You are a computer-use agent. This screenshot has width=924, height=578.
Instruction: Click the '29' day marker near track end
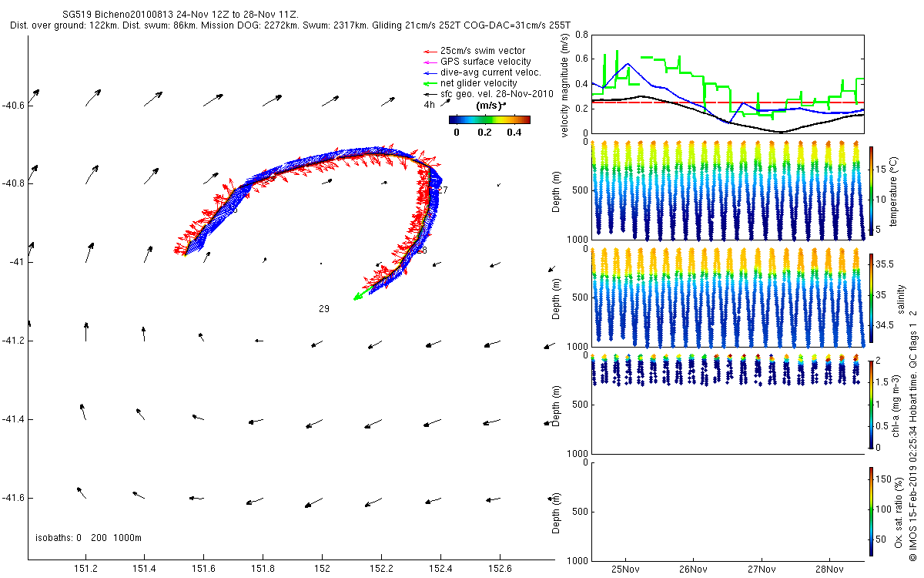pos(324,308)
